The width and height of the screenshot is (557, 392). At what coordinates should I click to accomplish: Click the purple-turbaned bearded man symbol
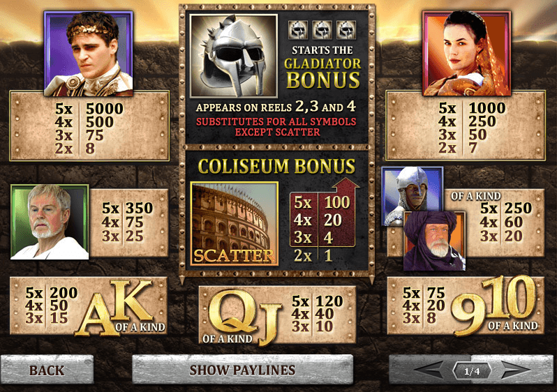pyautogui.click(x=434, y=241)
